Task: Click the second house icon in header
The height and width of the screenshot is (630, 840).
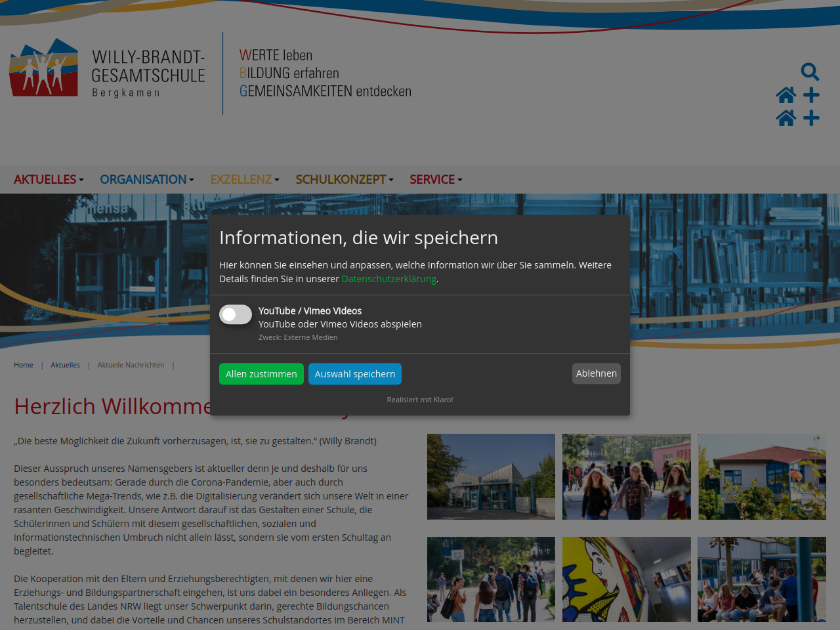Action: pyautogui.click(x=786, y=118)
